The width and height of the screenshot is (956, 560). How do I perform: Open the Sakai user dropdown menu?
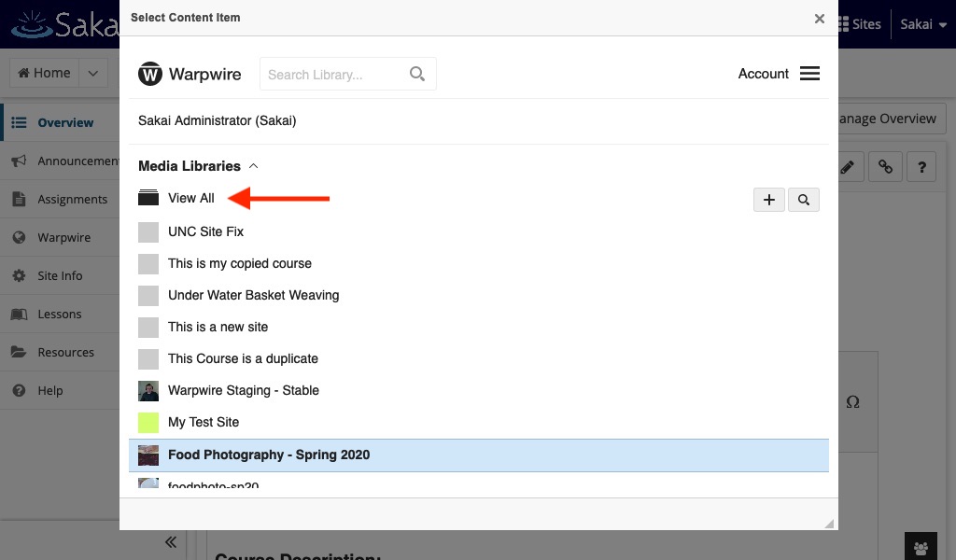[x=923, y=24]
